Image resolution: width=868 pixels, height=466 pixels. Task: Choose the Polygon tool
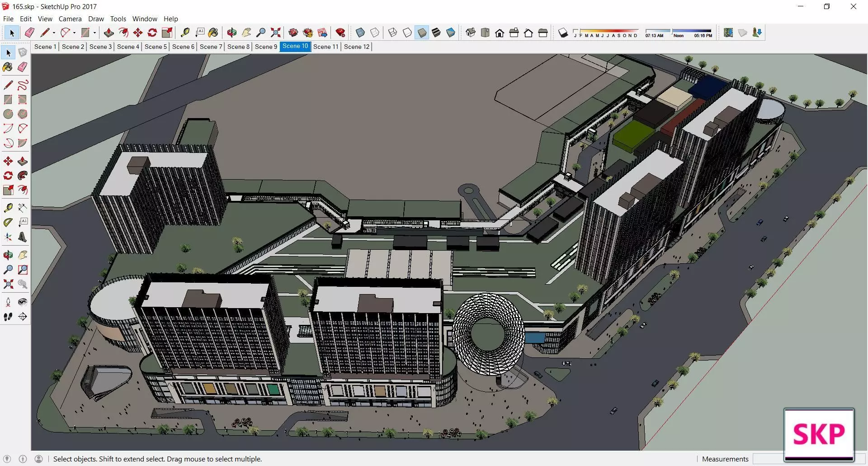point(23,114)
